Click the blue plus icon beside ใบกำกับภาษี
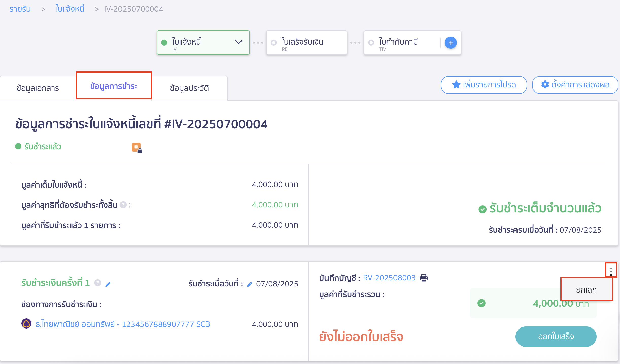This screenshot has height=364, width=620. (451, 43)
